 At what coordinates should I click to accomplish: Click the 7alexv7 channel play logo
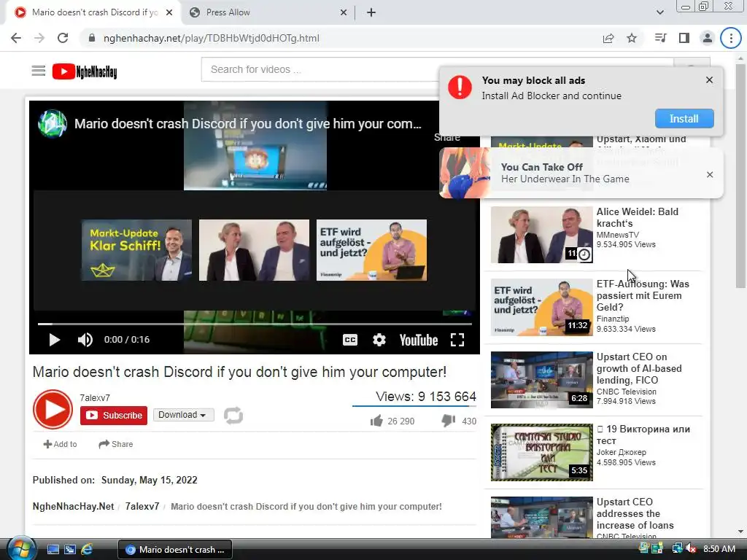tap(53, 410)
